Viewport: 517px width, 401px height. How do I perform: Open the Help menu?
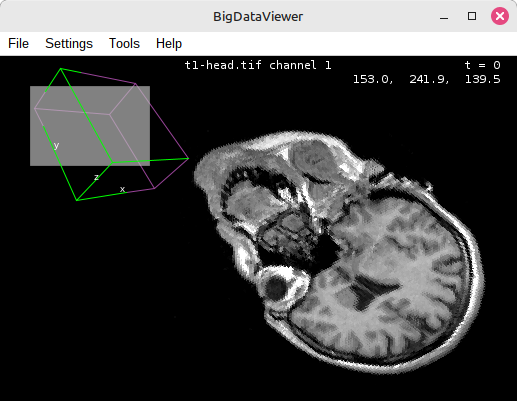[x=169, y=44]
